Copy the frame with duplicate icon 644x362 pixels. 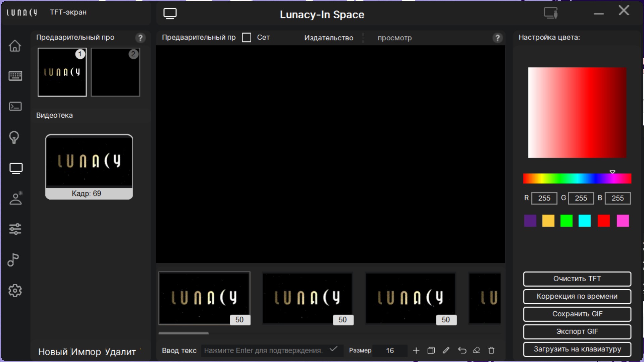[x=431, y=351]
